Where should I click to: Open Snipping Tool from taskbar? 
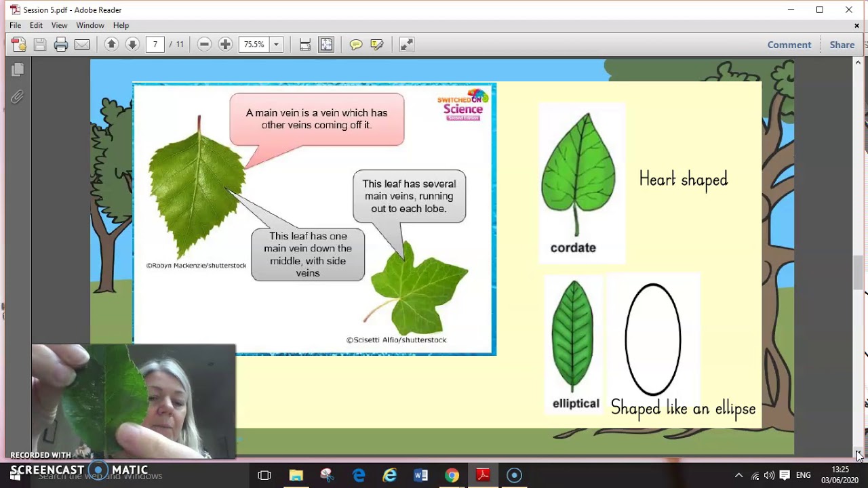[x=327, y=475]
